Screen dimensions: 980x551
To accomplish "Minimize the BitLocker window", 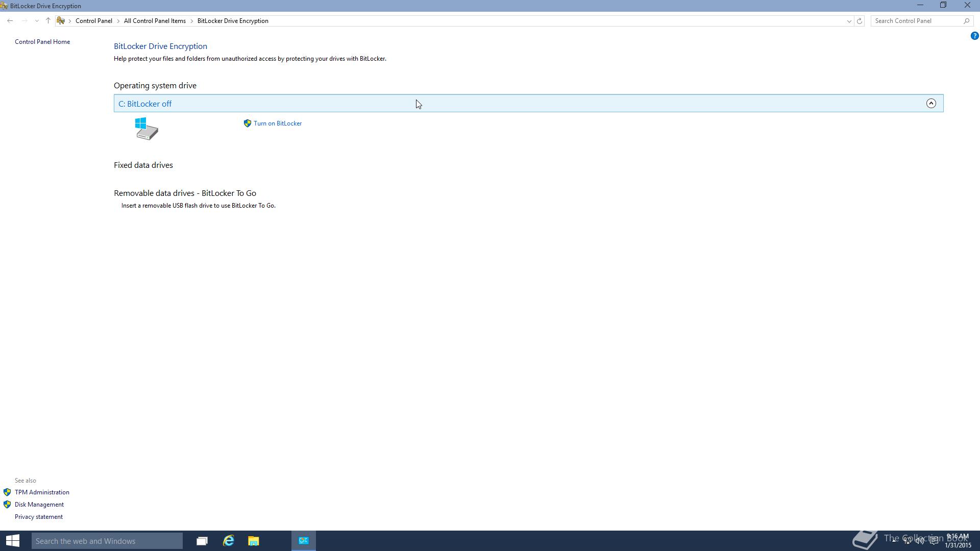I will [920, 6].
